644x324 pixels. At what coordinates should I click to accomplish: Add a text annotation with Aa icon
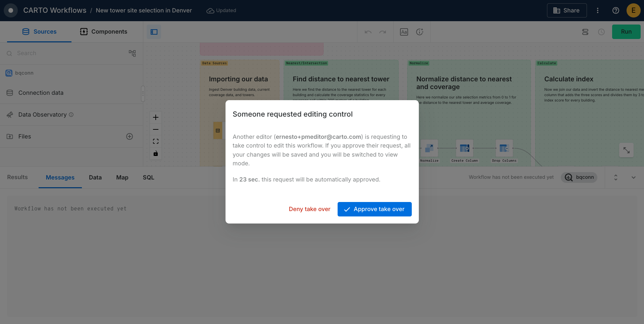(404, 32)
